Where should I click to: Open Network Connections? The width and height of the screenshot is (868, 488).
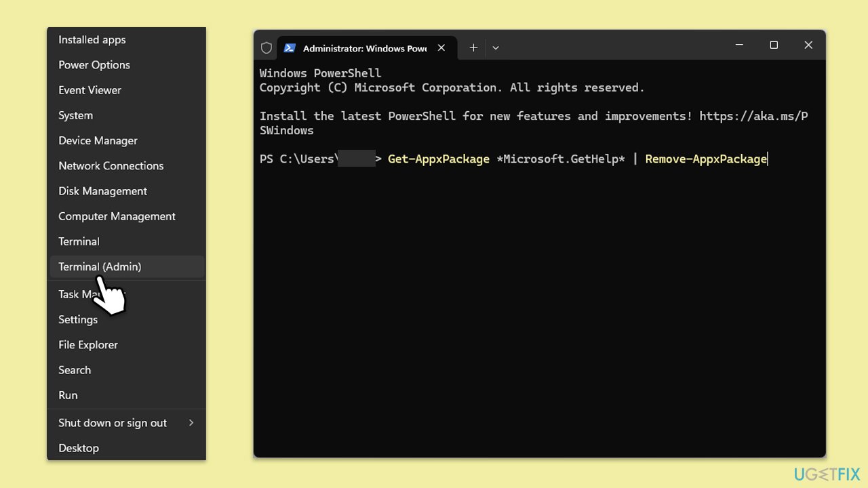[x=127, y=165]
